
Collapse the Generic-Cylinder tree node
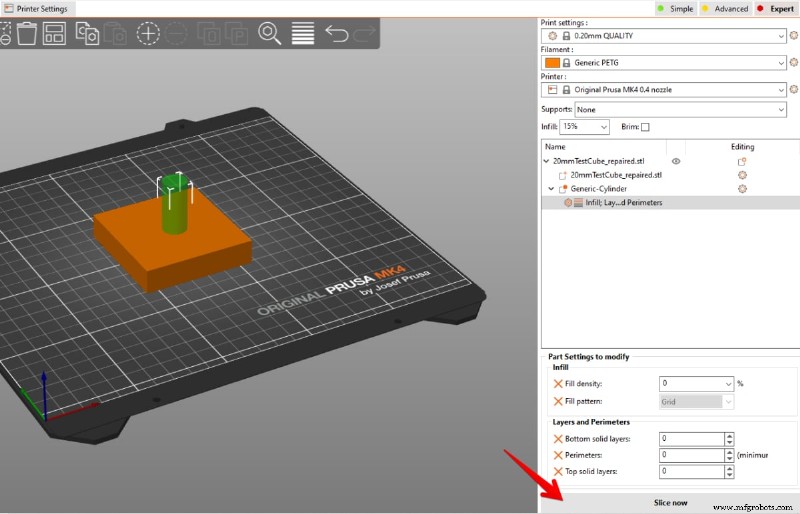click(551, 189)
